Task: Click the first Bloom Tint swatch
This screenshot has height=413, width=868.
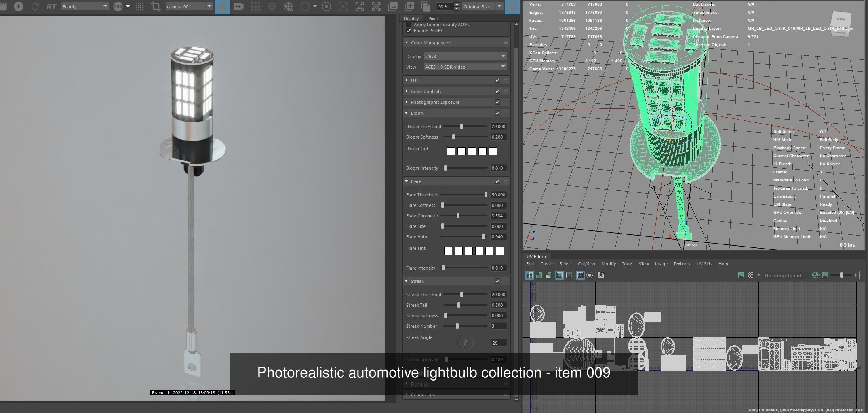Action: (x=451, y=151)
